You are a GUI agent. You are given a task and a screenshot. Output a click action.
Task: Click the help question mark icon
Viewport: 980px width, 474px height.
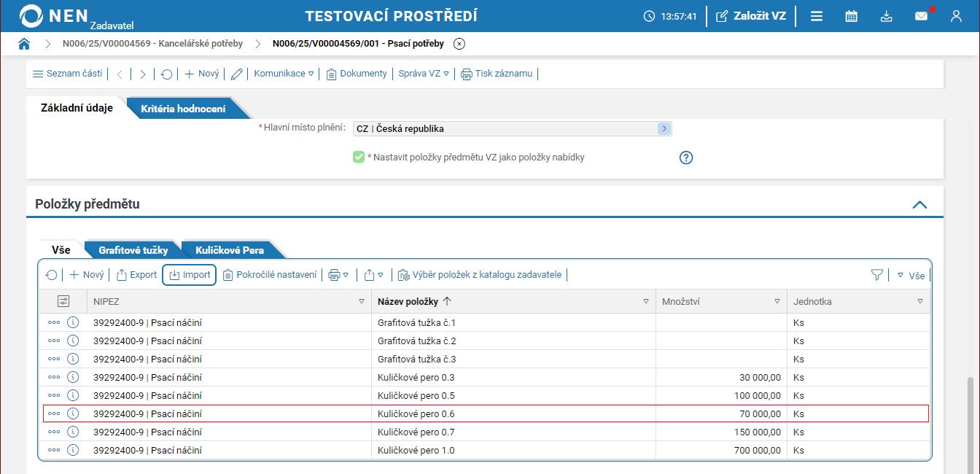pyautogui.click(x=685, y=158)
